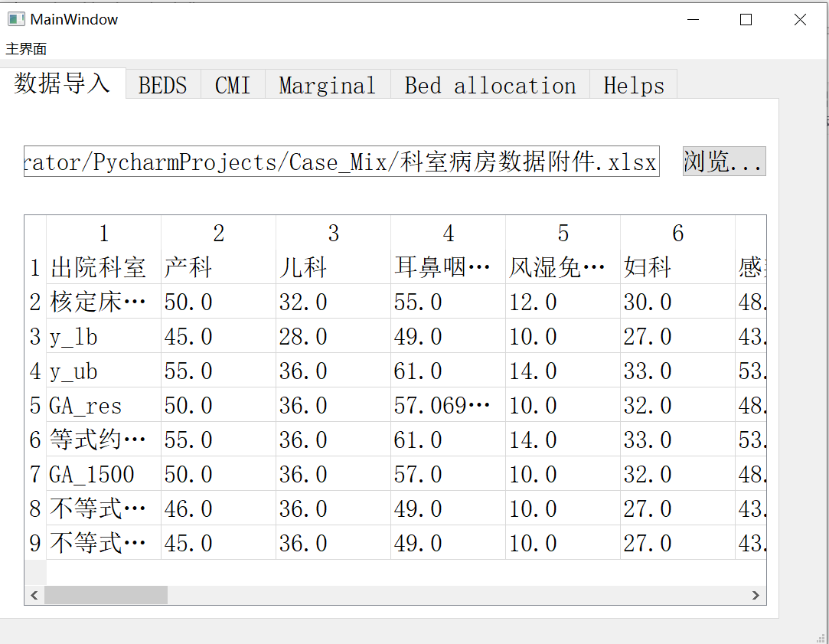This screenshot has width=829, height=644.
Task: Open the CMI tab
Action: [232, 85]
